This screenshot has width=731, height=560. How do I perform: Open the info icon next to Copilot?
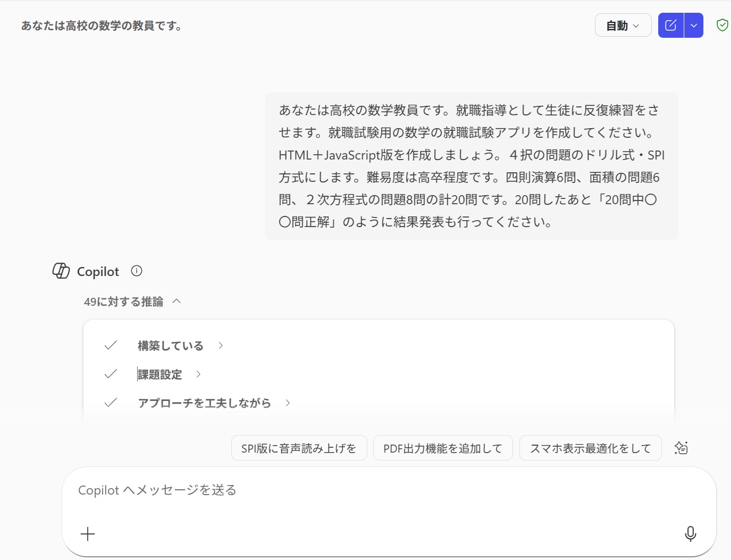[137, 271]
